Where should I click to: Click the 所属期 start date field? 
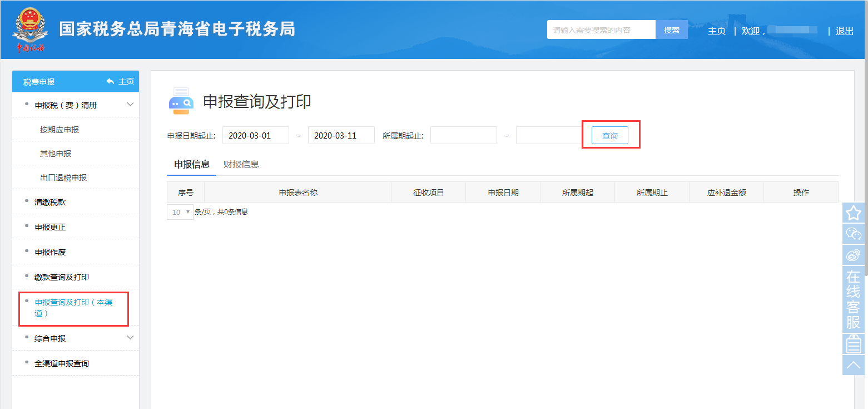(464, 135)
